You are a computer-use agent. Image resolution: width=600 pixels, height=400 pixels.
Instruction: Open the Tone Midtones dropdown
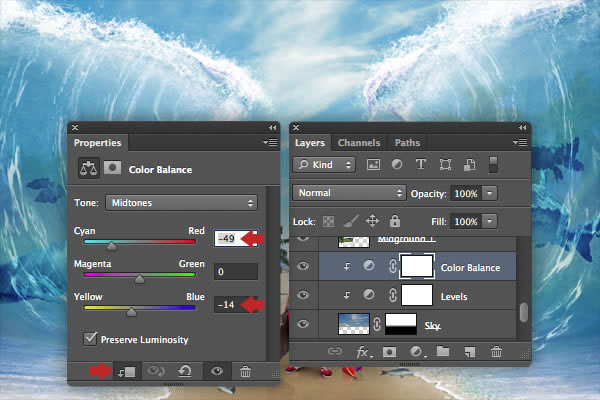pyautogui.click(x=181, y=202)
